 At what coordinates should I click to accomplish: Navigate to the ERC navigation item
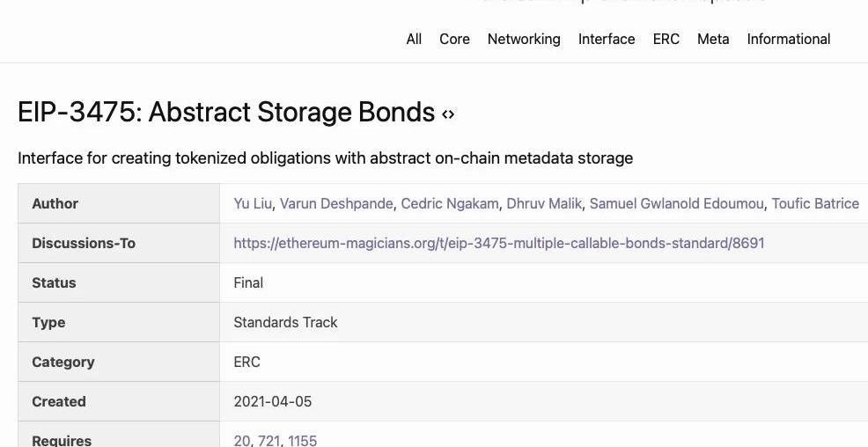666,39
